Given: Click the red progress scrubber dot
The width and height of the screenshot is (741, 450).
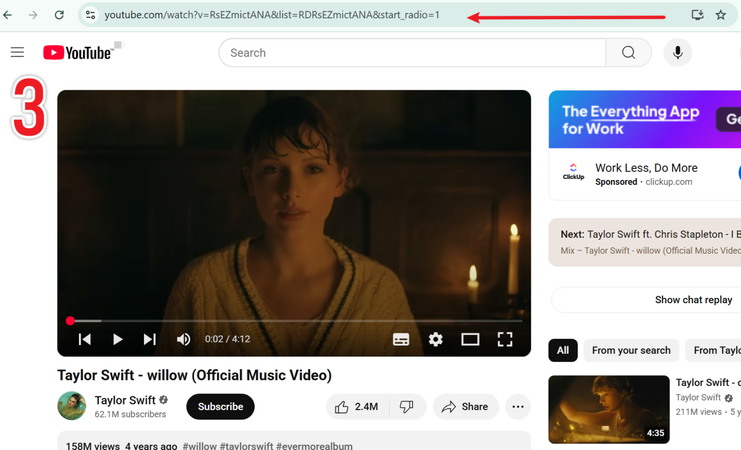Looking at the screenshot, I should pyautogui.click(x=70, y=321).
